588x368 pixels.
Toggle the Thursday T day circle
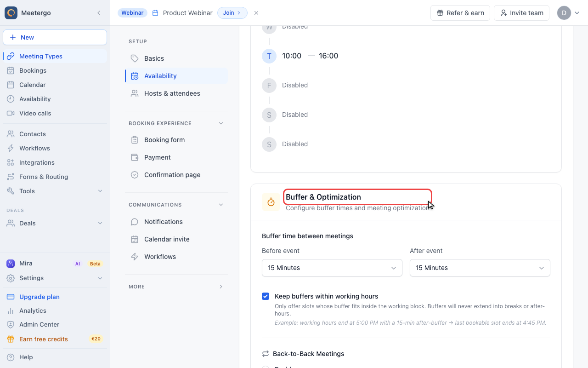click(269, 56)
